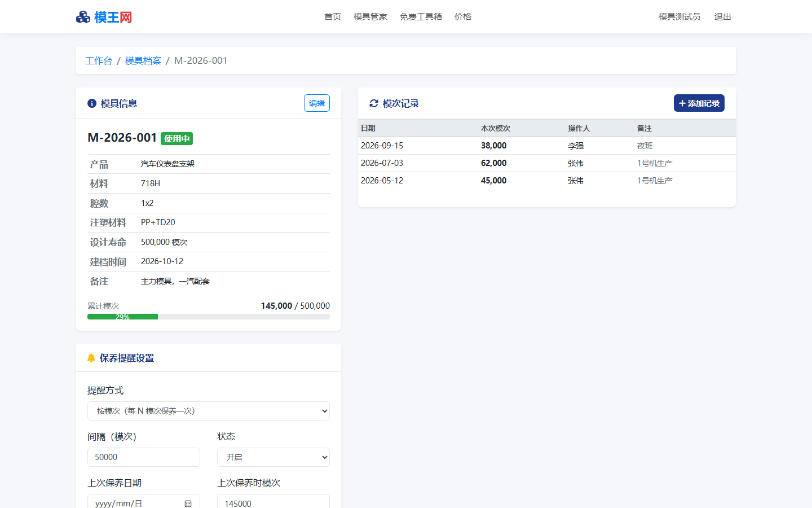Click the PP+TD20 注塑材料 value
The image size is (812, 508).
[158, 222]
